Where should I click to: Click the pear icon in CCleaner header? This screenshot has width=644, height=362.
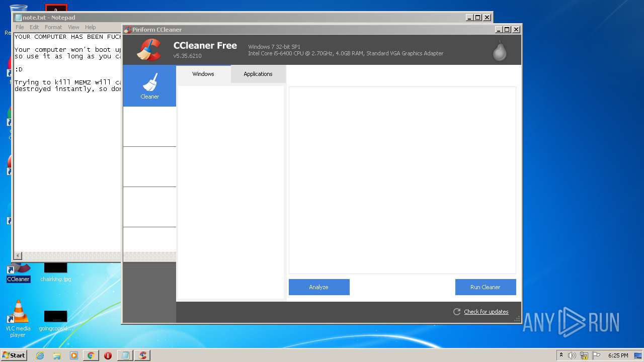pos(500,51)
